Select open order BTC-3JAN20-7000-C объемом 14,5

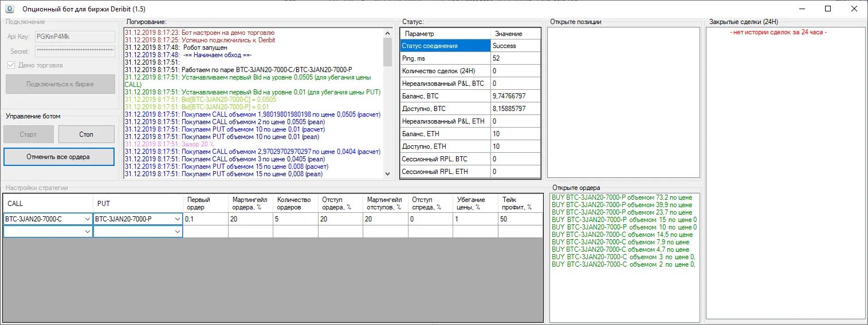click(622, 235)
